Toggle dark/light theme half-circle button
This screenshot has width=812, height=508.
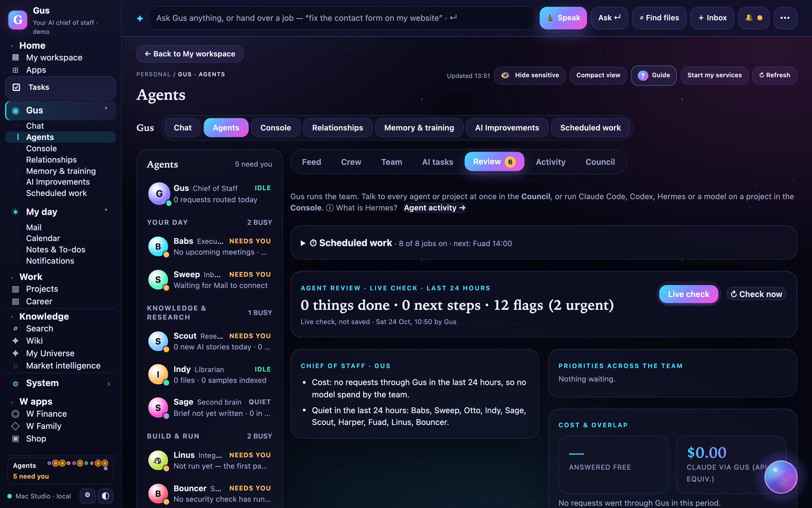[x=105, y=496]
